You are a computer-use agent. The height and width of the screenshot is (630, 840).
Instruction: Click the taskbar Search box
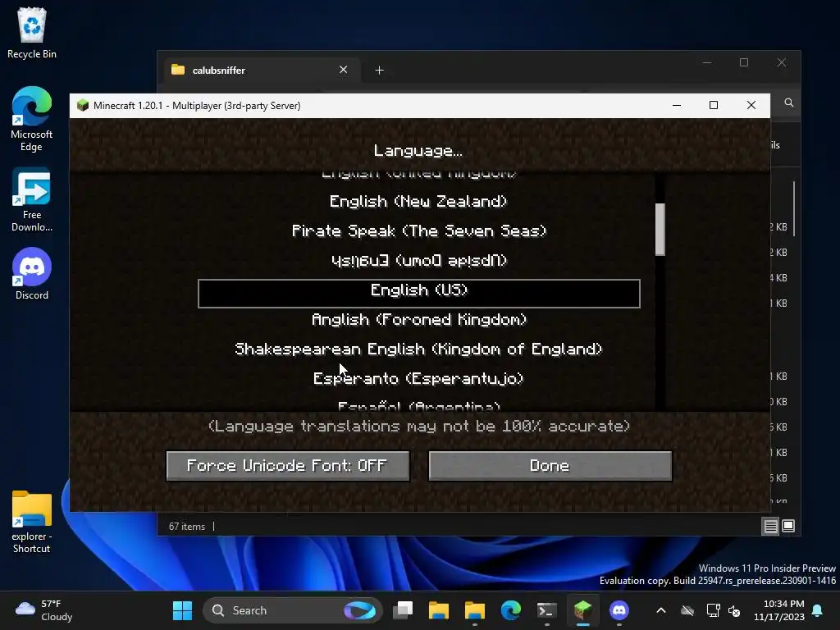292,610
